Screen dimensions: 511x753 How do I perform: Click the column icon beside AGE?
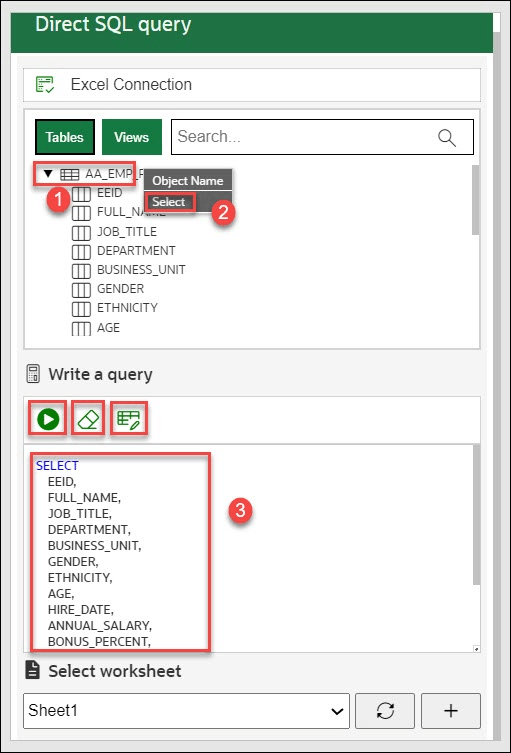81,328
